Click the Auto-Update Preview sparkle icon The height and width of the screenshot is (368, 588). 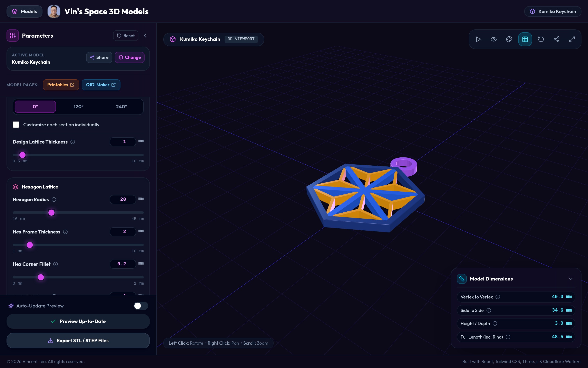[11, 306]
